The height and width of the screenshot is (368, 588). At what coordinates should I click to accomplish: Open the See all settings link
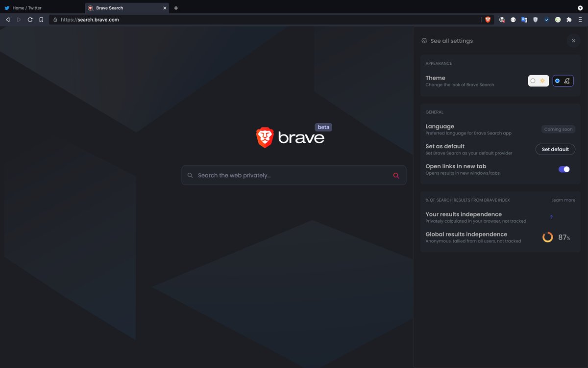(x=451, y=41)
